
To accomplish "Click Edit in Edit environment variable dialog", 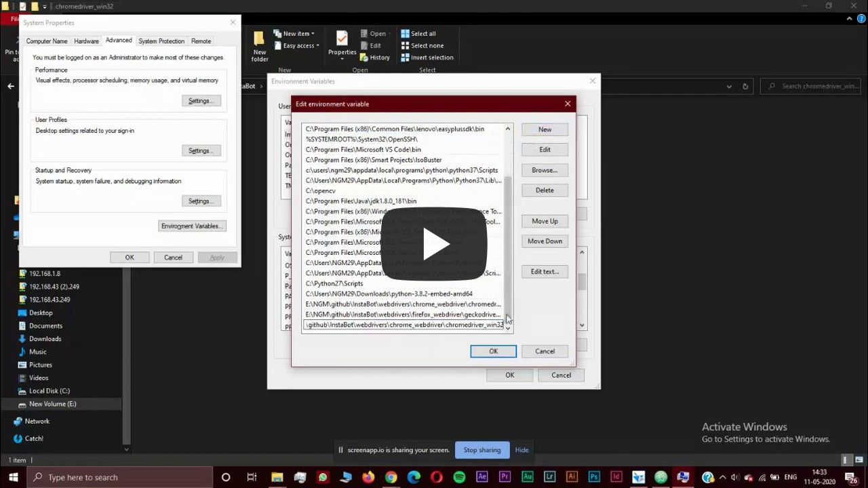I will pyautogui.click(x=545, y=150).
